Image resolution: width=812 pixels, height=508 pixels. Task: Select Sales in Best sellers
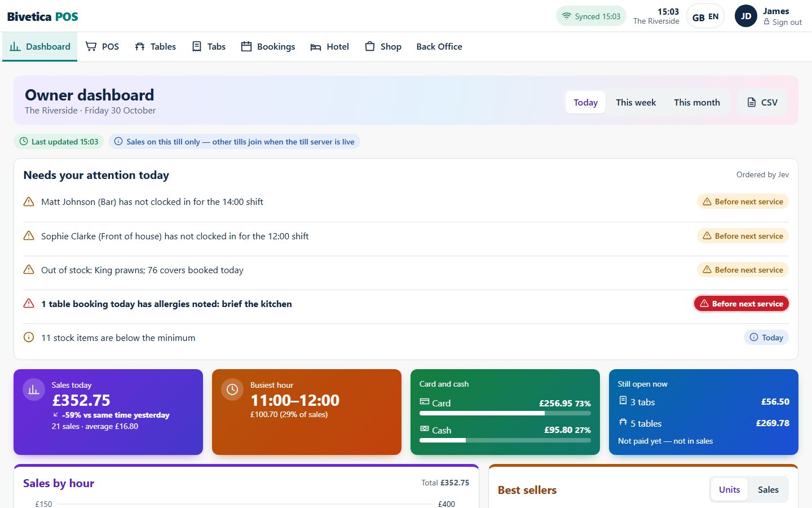[x=768, y=489]
